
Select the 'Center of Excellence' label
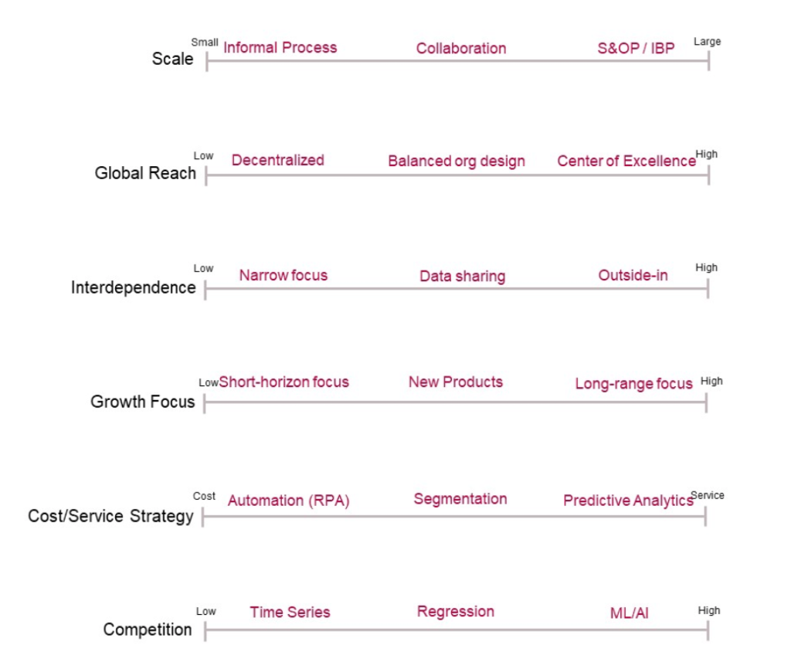click(626, 161)
